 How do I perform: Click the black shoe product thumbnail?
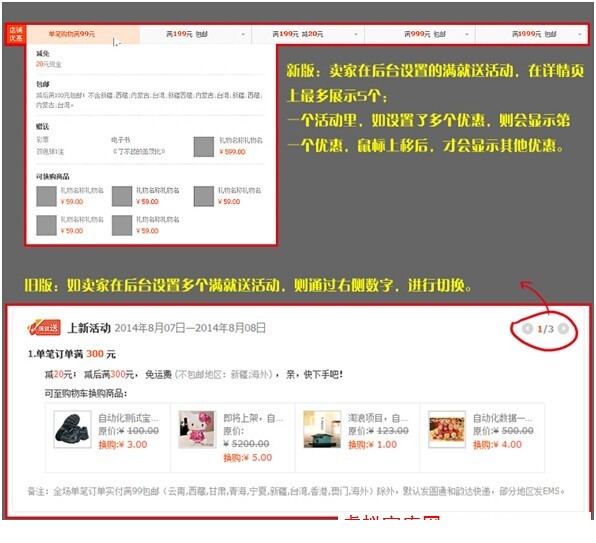point(72,429)
